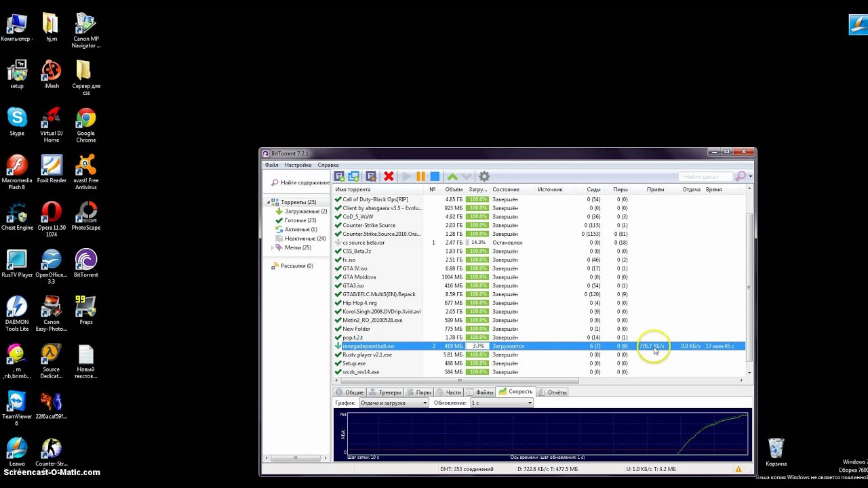Viewport: 868px width, 488px height.
Task: Move torrent up the queue with green arrow
Action: click(x=452, y=176)
